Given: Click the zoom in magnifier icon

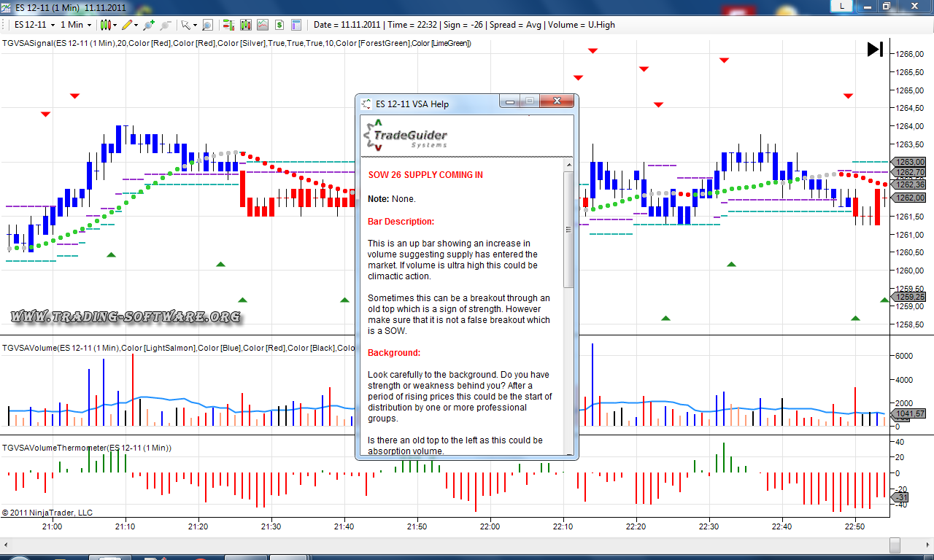Looking at the screenshot, I should [x=150, y=25].
